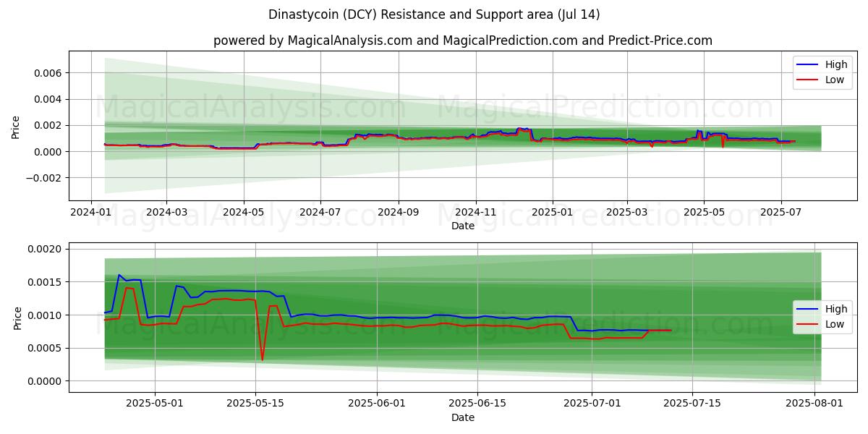Click the '2025-07-15' x-axis label on the bottom chart
868x434 pixels.
coord(692,404)
